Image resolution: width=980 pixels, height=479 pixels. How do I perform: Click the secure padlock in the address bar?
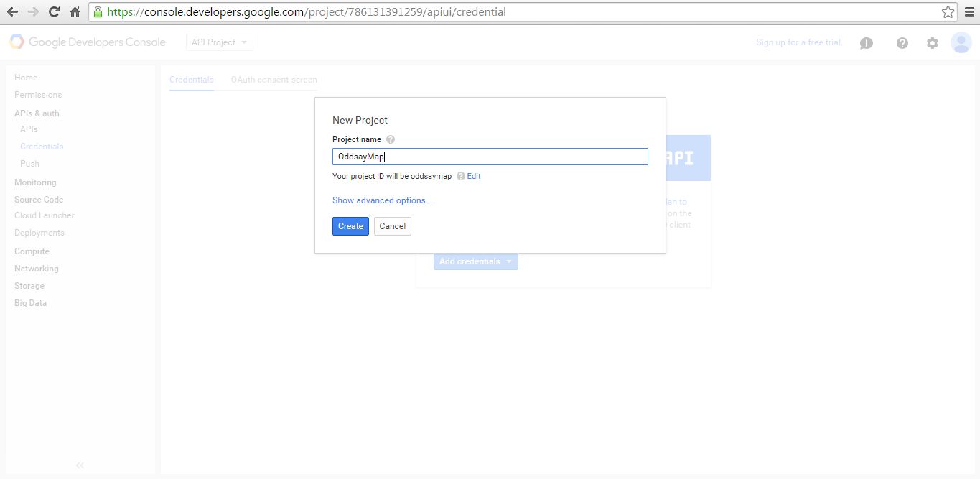click(96, 11)
